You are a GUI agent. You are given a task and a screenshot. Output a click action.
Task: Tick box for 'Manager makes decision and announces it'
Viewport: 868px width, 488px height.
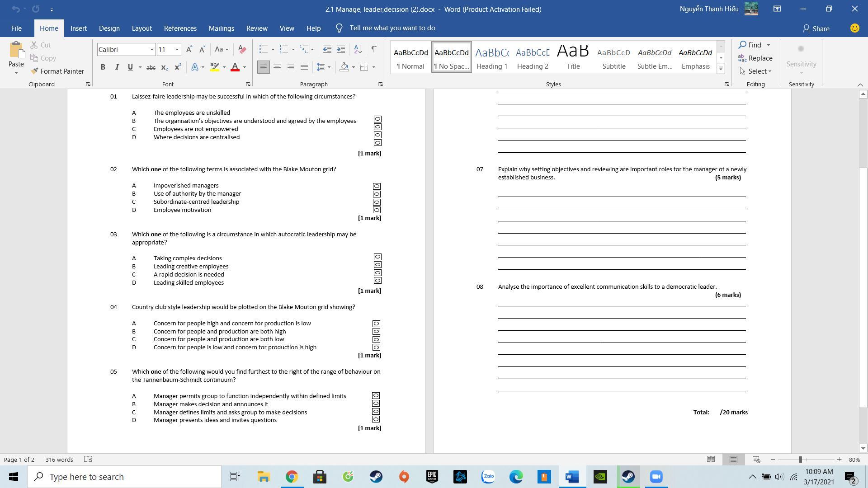(x=376, y=404)
